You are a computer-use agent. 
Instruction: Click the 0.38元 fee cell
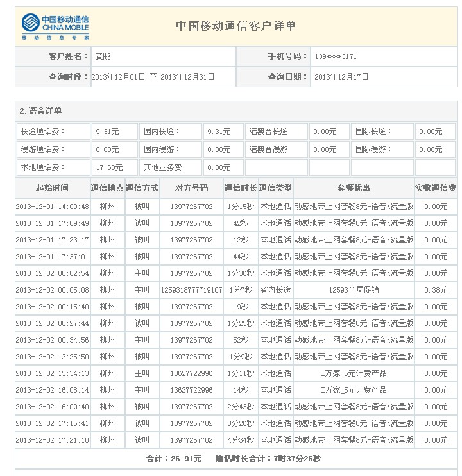436,290
